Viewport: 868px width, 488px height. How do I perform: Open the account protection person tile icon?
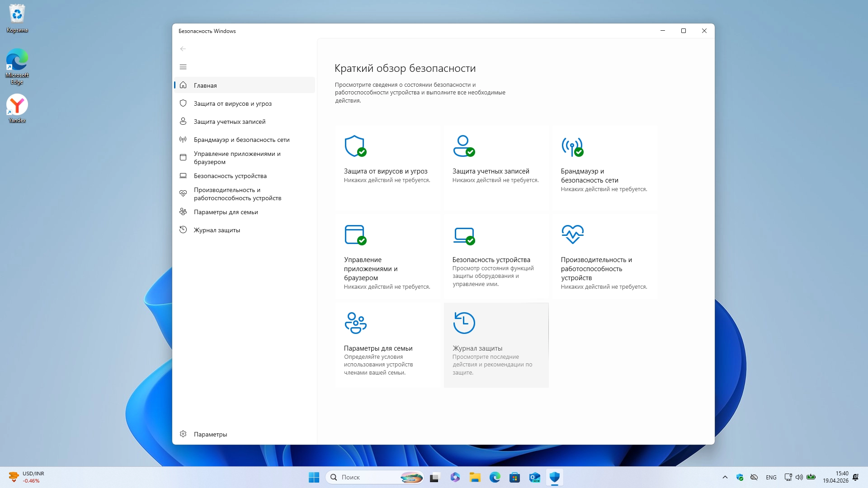point(463,146)
